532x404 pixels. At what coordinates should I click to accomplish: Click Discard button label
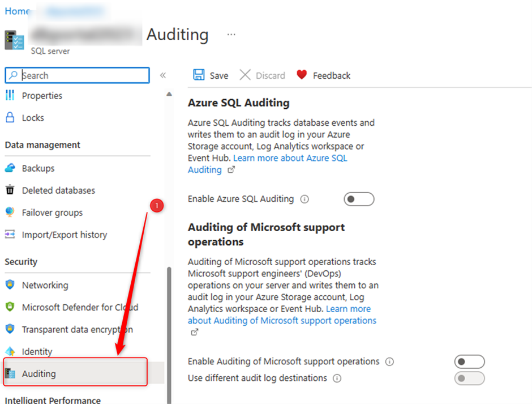(x=271, y=75)
